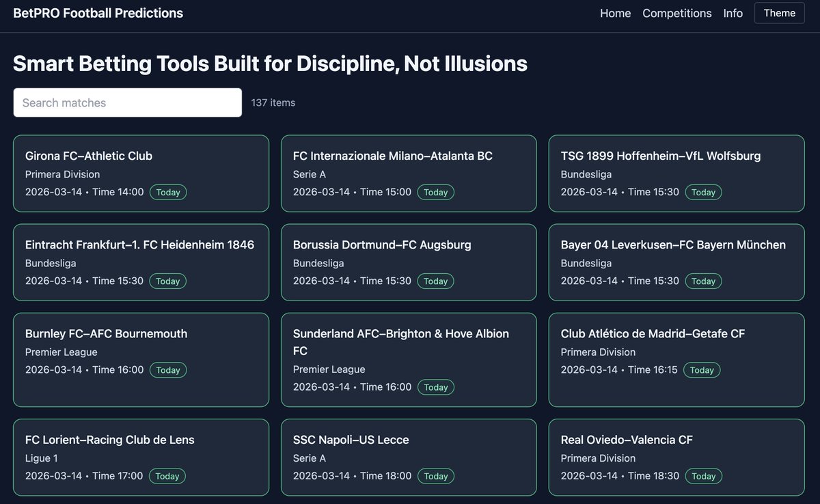Viewport: 820px width, 504px height.
Task: Open the Burnley FC–AFC Bournemouth match
Action: coord(141,360)
